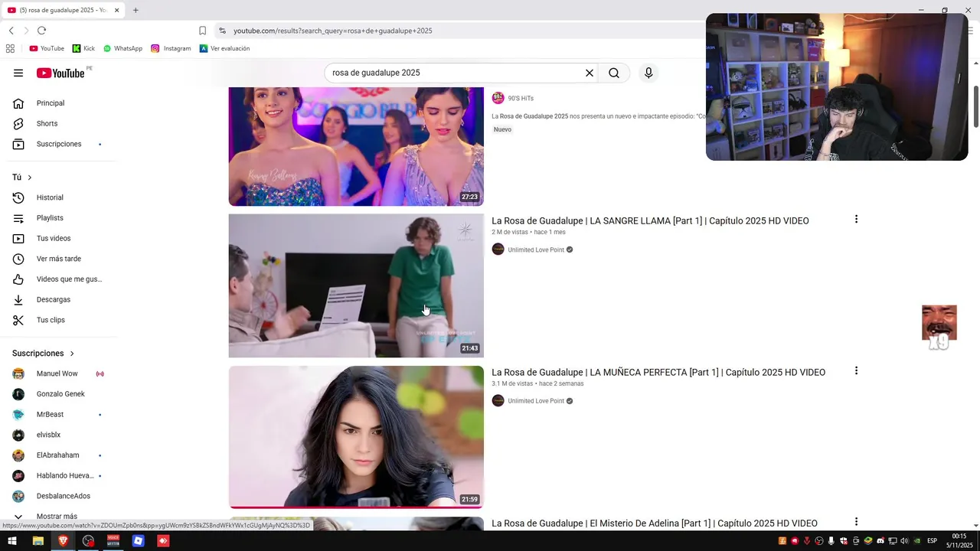Image resolution: width=980 pixels, height=551 pixels.
Task: Open WhatsApp bookmark
Action: click(x=122, y=48)
